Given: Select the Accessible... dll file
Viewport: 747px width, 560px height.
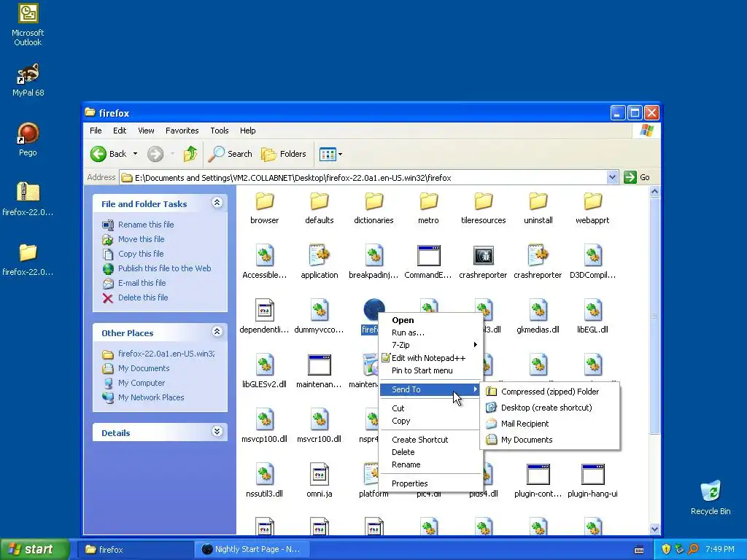Looking at the screenshot, I should (264, 262).
